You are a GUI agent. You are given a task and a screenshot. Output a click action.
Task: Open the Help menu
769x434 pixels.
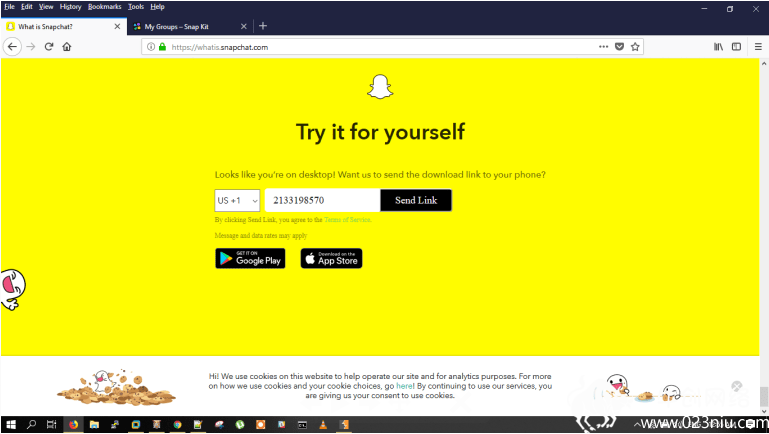click(x=157, y=7)
